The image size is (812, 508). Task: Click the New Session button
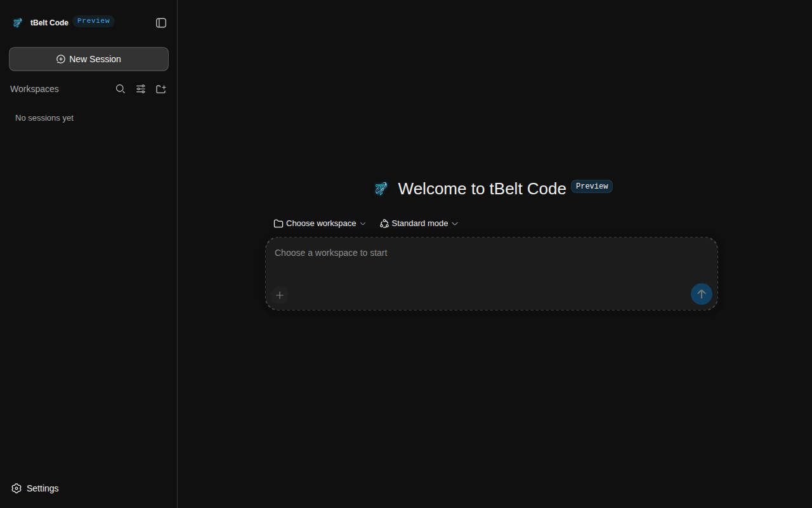coord(89,59)
